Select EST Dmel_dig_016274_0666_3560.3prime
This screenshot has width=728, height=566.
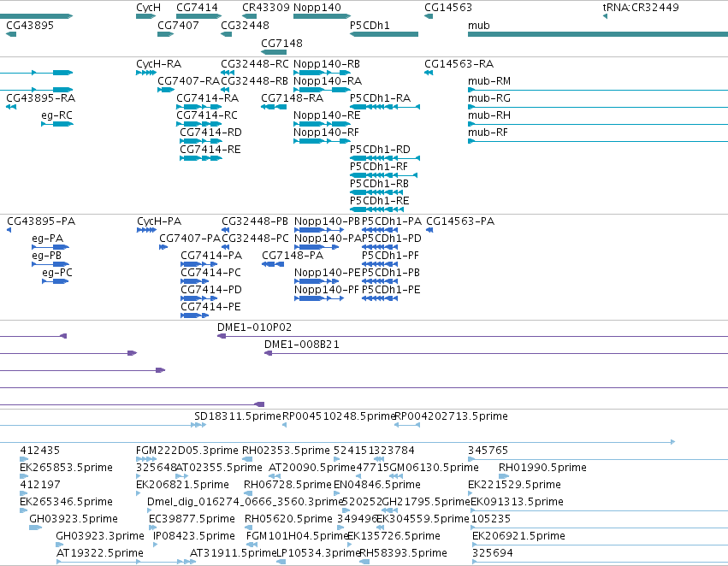tap(150, 510)
